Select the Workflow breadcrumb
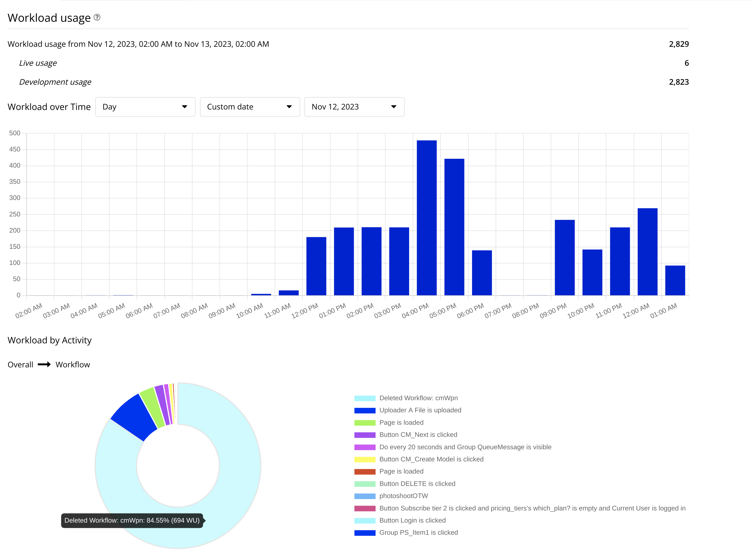The width and height of the screenshot is (753, 560). pyautogui.click(x=73, y=364)
